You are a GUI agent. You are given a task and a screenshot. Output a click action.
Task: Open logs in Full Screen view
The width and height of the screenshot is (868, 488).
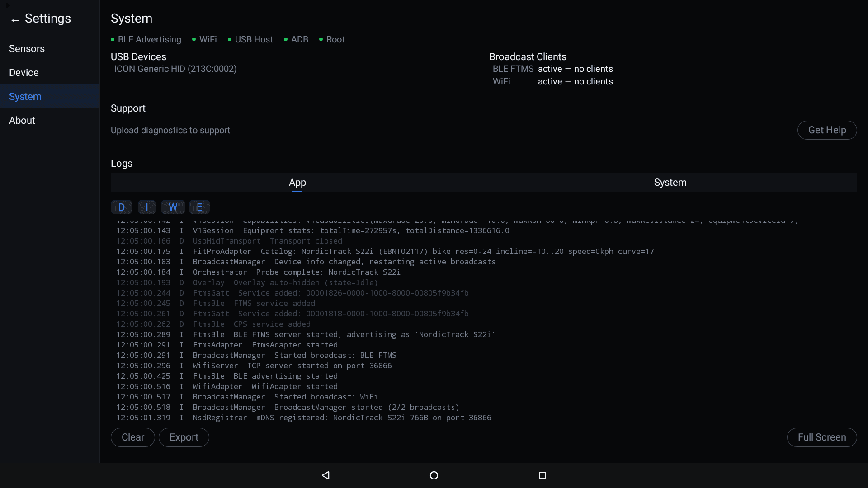pos(821,437)
